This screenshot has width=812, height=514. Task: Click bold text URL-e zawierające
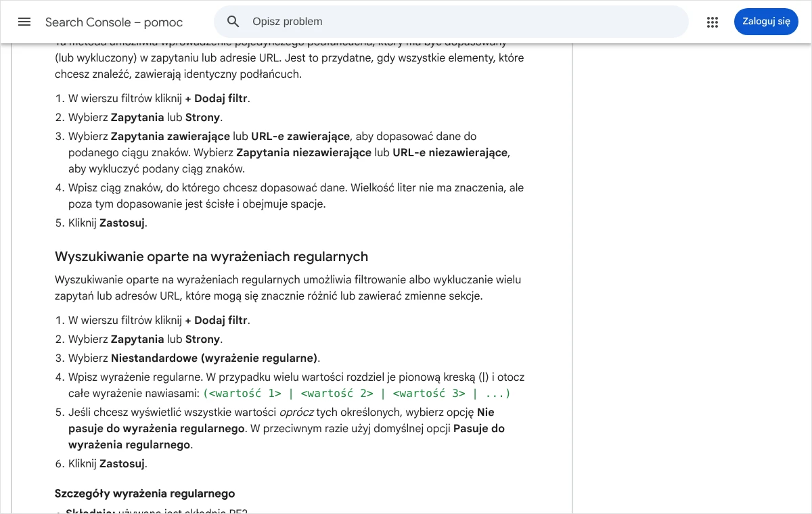tap(300, 136)
